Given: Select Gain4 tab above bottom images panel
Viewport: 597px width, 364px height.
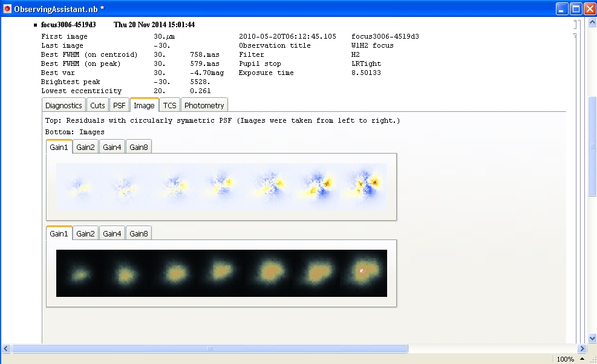Looking at the screenshot, I should click(x=112, y=233).
